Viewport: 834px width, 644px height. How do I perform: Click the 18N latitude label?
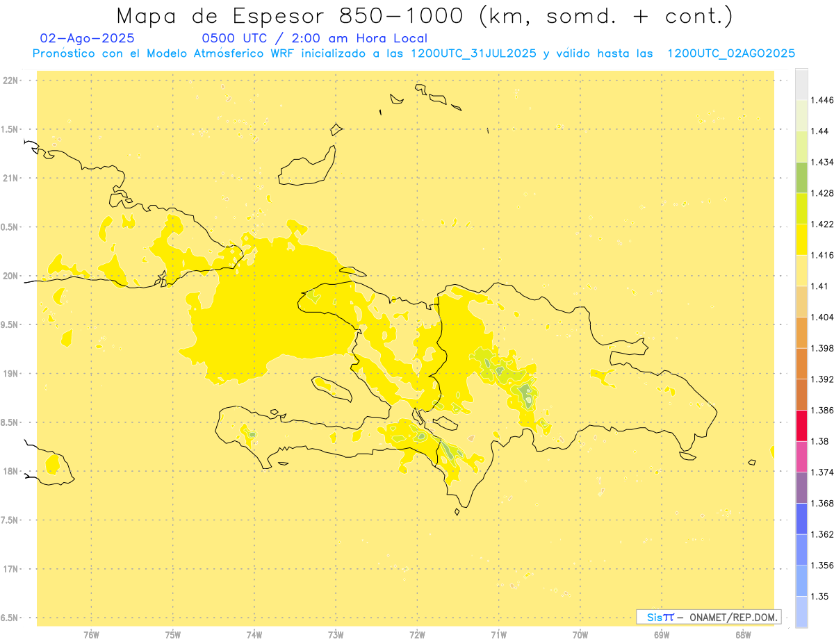pyautogui.click(x=11, y=471)
